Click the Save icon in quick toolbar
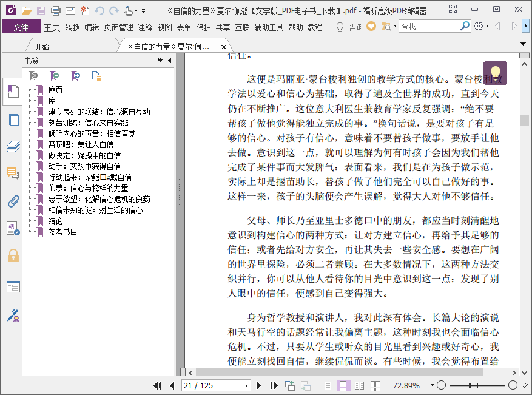Screen dimensions: 532x395 41,11
